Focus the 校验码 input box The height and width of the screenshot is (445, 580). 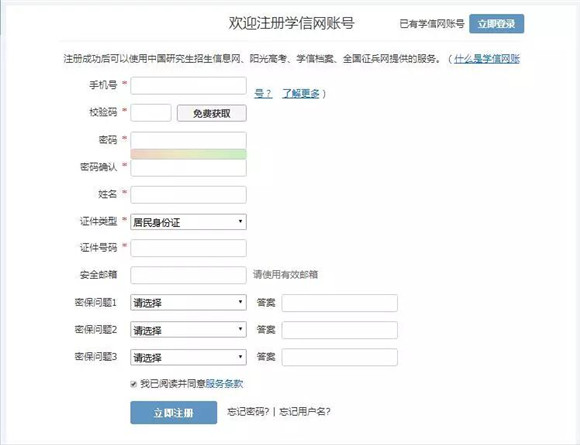pyautogui.click(x=151, y=113)
